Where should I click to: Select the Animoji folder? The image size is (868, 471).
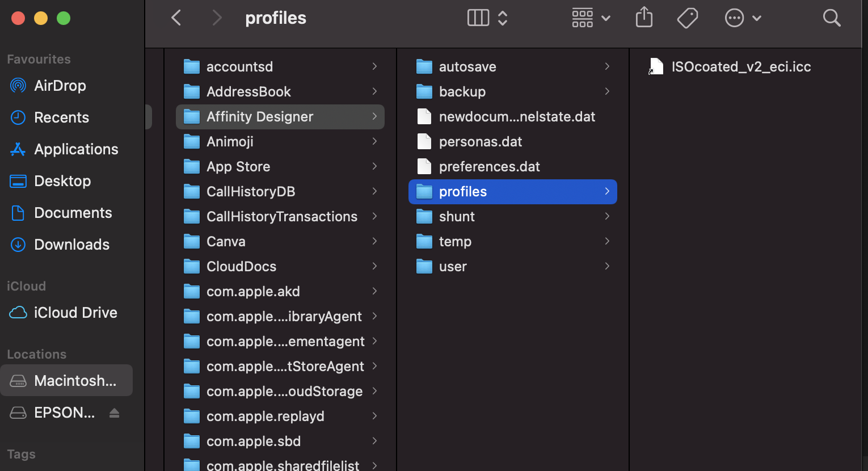click(280, 142)
